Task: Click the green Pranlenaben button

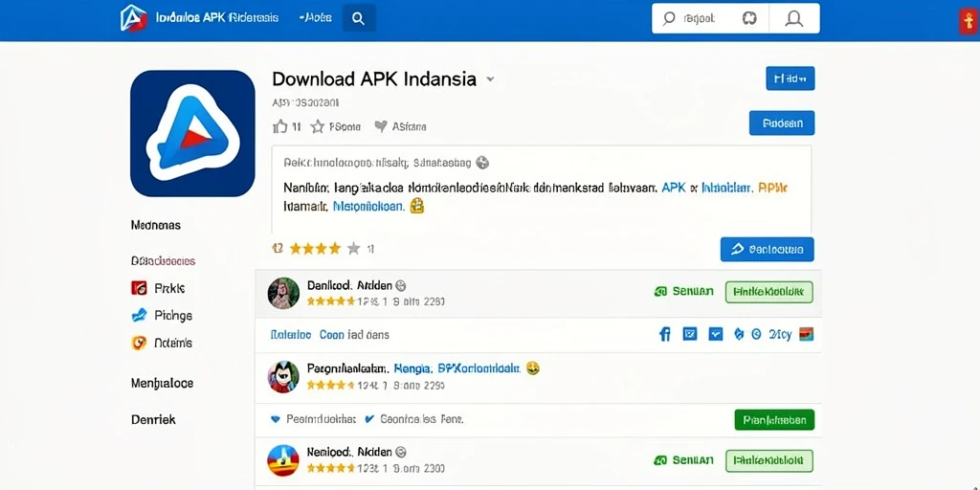Action: point(774,420)
